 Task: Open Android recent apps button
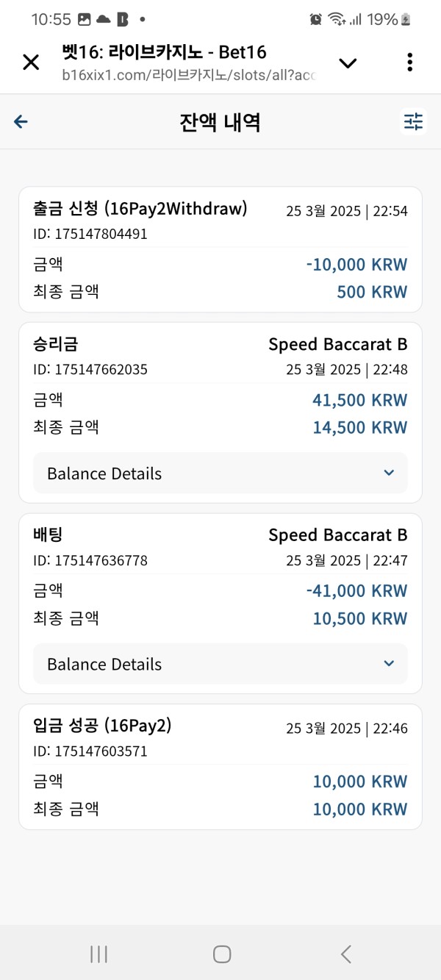(98, 954)
